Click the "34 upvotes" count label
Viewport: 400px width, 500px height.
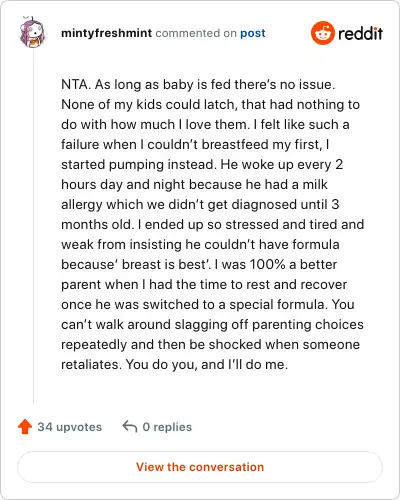[70, 427]
